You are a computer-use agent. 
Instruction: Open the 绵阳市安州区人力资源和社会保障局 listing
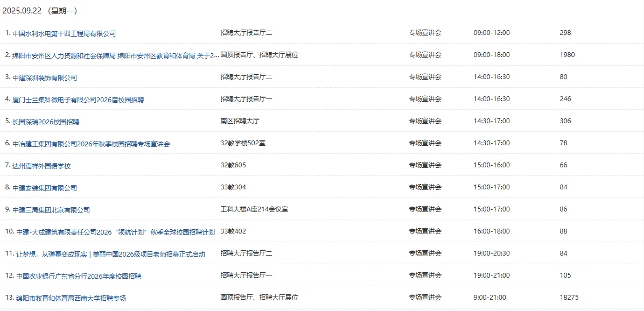coord(115,56)
